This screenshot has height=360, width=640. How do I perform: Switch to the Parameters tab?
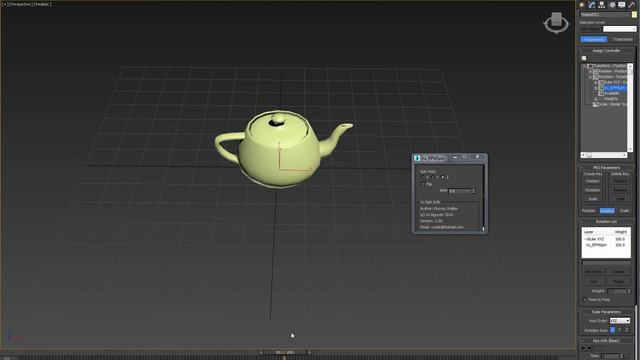[594, 40]
